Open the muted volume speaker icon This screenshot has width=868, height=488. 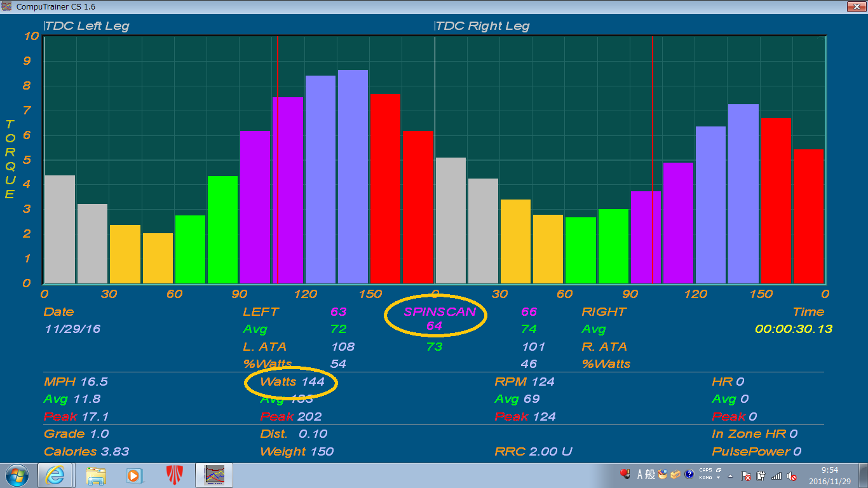pyautogui.click(x=792, y=476)
